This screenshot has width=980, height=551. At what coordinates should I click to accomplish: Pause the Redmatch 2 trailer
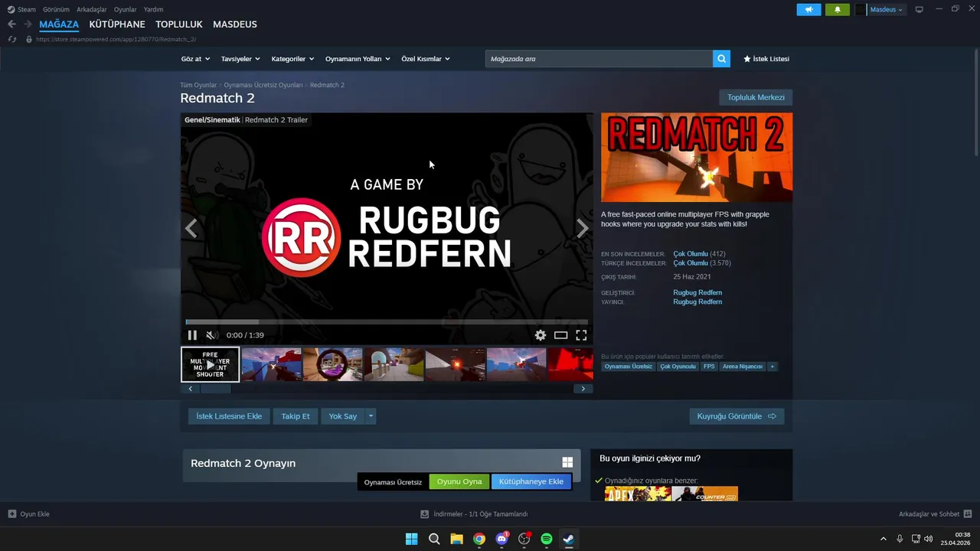click(192, 335)
